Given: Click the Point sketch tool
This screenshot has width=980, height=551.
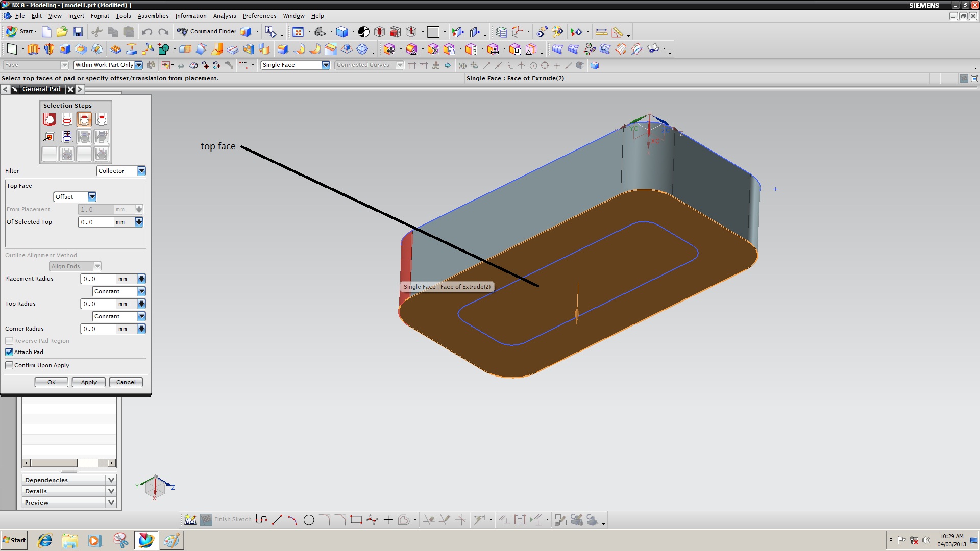Looking at the screenshot, I should (x=388, y=519).
